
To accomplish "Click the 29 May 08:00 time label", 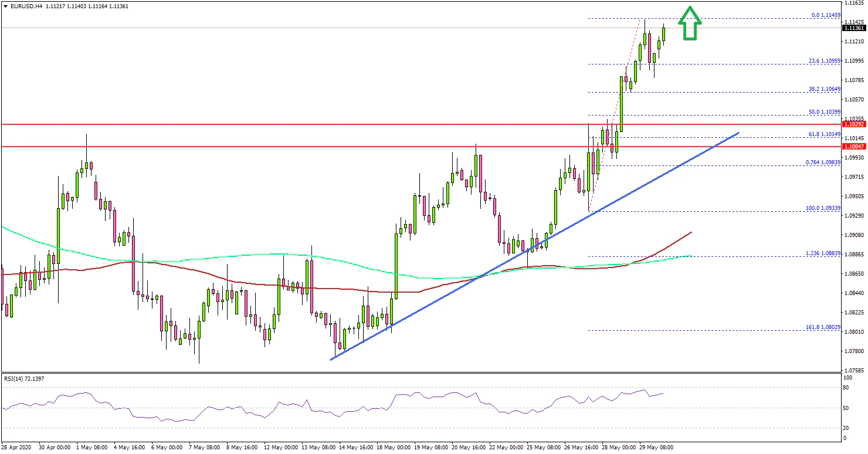I will coord(656,447).
